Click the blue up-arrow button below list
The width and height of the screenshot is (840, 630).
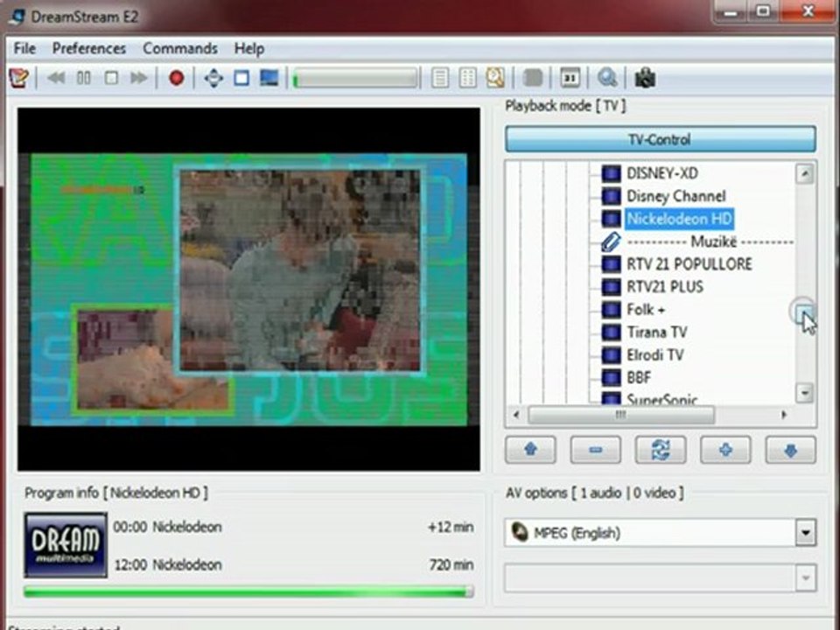point(530,450)
